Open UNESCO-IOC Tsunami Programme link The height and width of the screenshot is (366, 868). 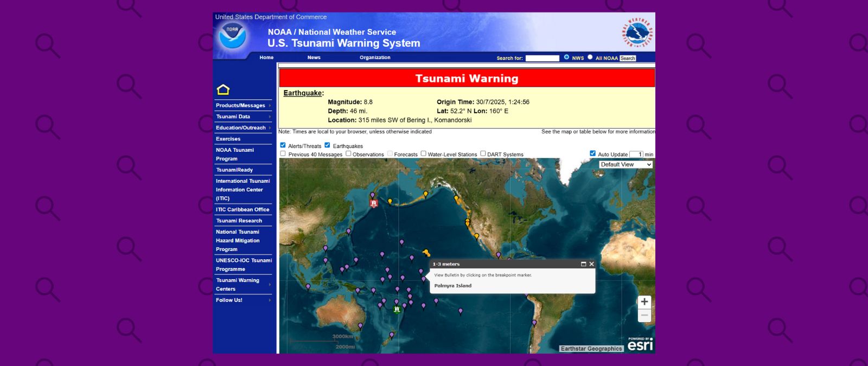coord(244,265)
